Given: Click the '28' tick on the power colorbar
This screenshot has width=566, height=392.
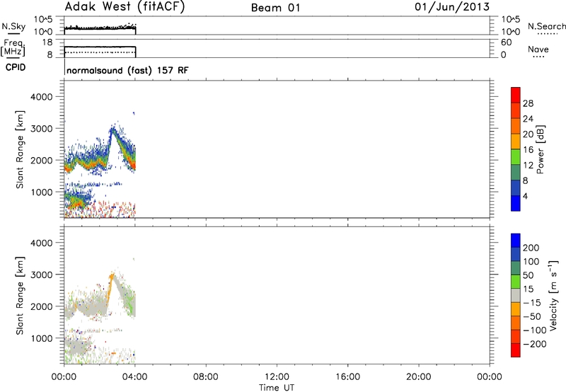Looking at the screenshot, I should 528,103.
